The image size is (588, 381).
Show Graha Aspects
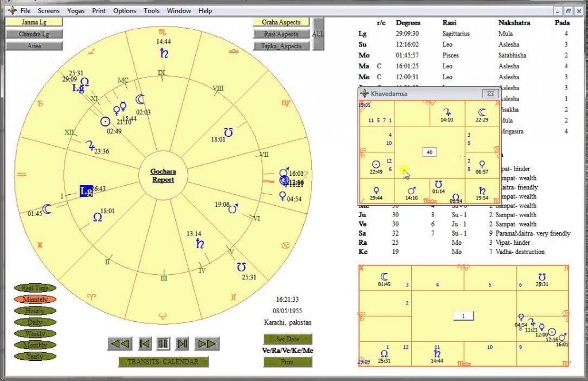[x=281, y=22]
